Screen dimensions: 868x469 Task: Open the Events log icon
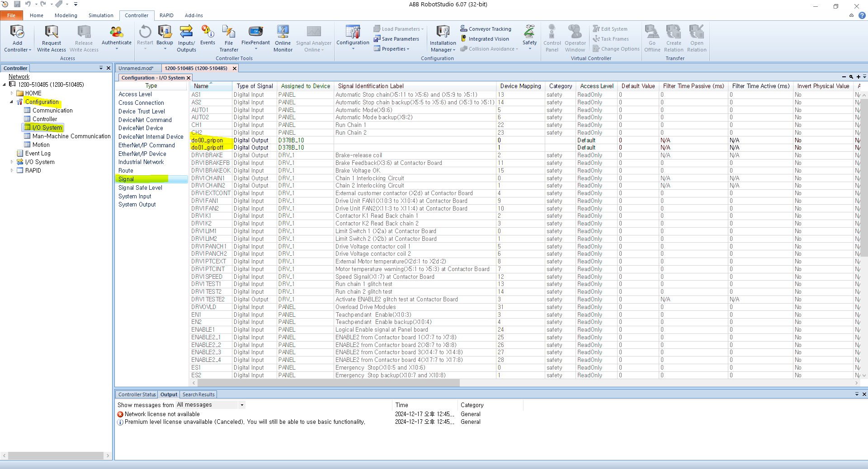click(208, 32)
